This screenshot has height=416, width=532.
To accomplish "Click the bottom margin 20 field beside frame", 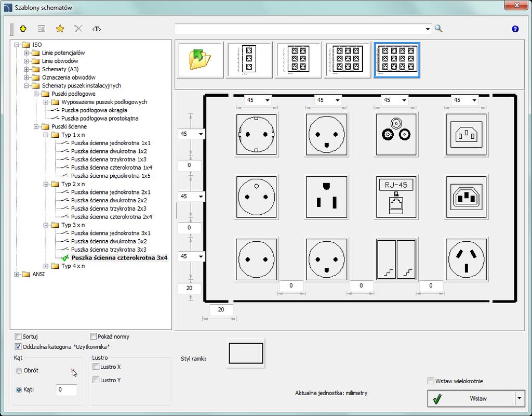I will [x=189, y=288].
